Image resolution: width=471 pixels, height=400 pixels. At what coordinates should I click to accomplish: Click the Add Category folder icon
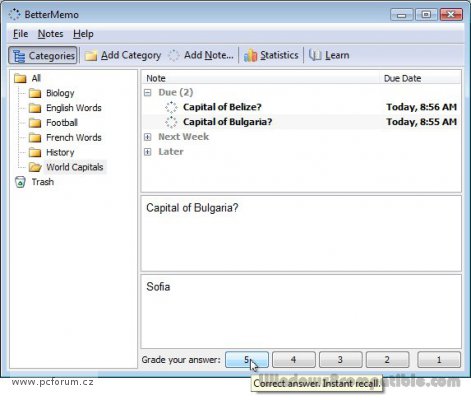coord(90,56)
